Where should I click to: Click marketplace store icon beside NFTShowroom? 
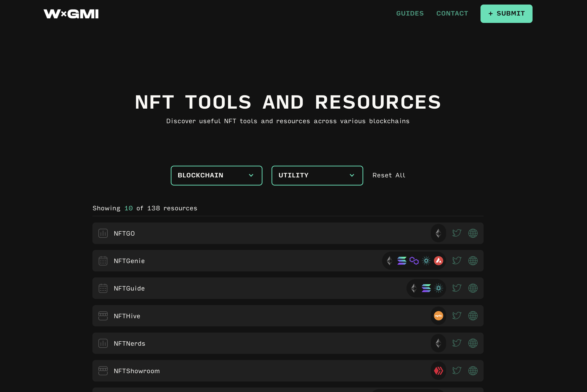click(x=103, y=371)
